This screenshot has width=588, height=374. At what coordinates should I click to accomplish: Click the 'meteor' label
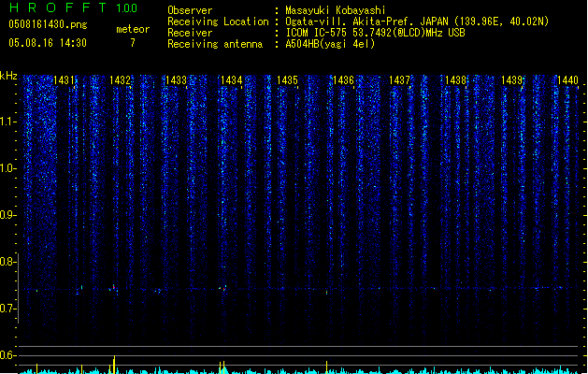coord(133,29)
